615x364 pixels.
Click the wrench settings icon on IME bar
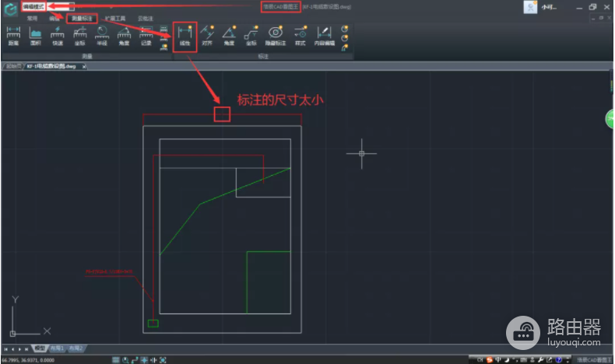[540, 359]
